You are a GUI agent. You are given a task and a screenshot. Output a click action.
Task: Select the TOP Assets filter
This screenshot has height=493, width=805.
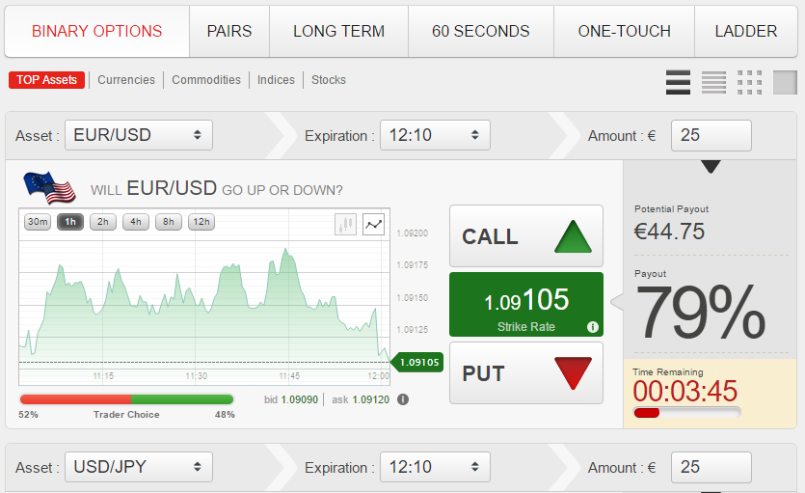(47, 80)
